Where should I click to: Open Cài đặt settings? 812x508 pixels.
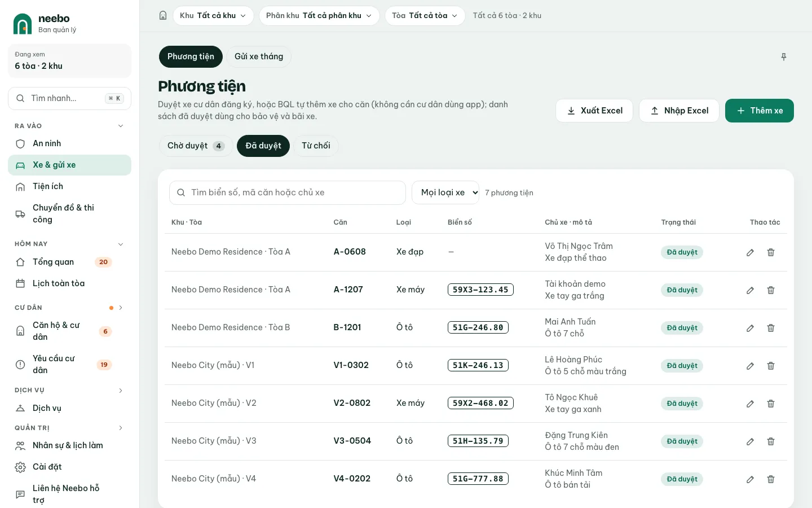tap(69, 467)
